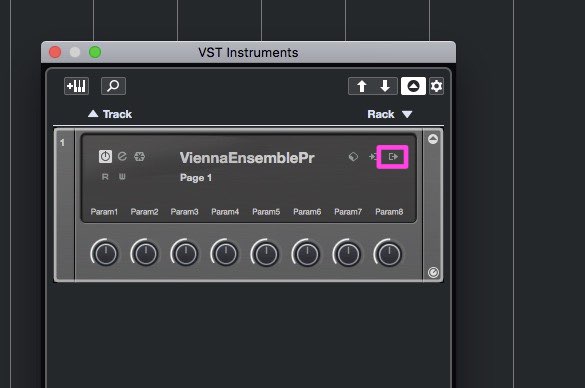This screenshot has height=388, width=585.
Task: Open the VST Instruments settings gear
Action: point(436,86)
